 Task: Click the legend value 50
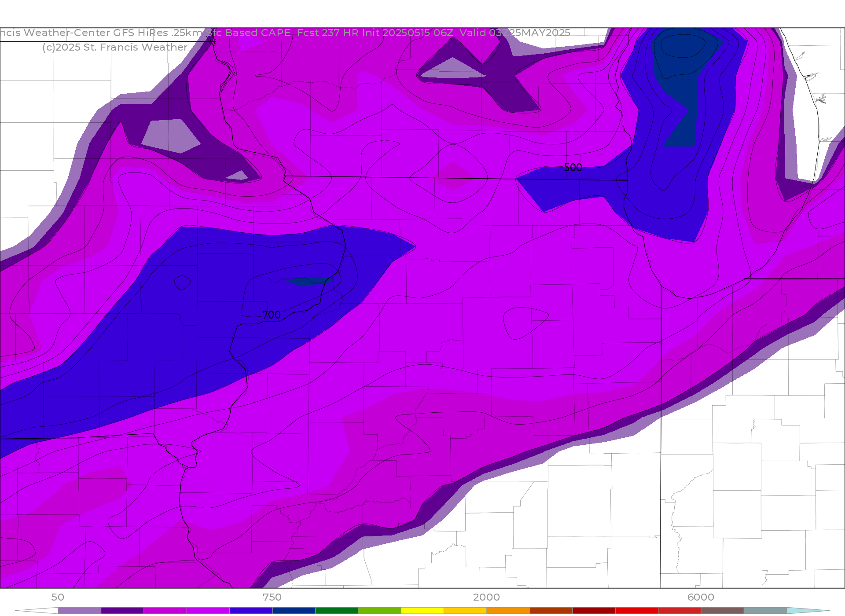point(58,597)
